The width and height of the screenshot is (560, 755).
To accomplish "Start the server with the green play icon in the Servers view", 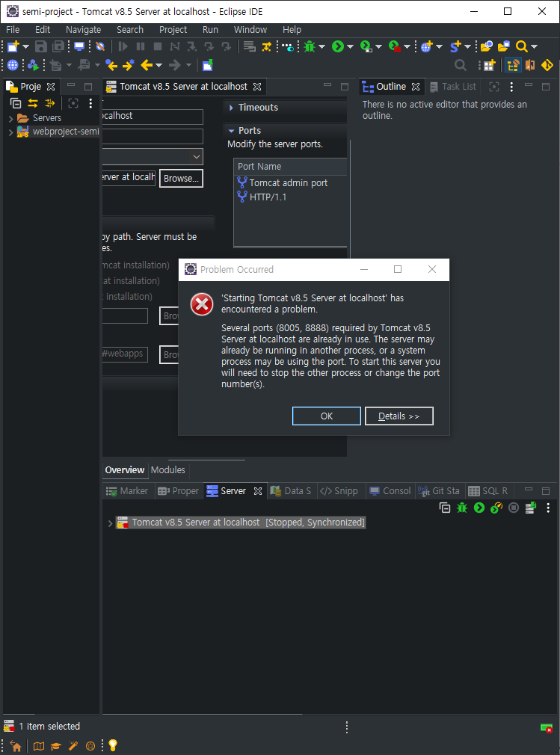I will pyautogui.click(x=479, y=508).
